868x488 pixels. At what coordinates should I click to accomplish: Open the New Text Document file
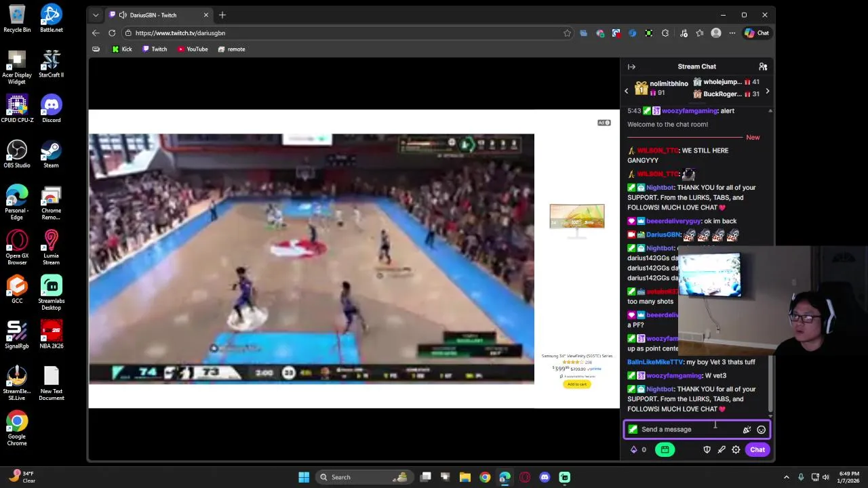[x=51, y=384]
